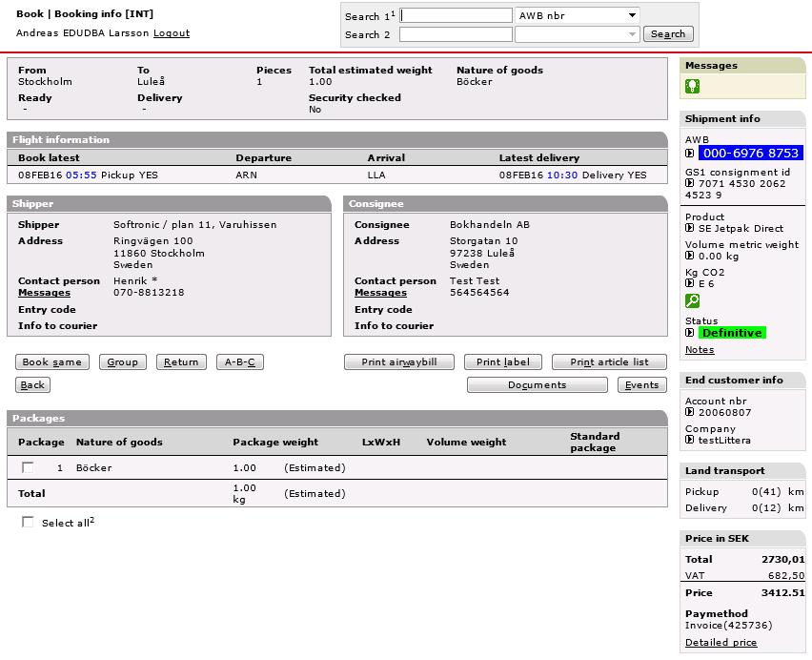Click arrow icon next to Definitive status
The image size is (812, 660).
click(x=689, y=333)
